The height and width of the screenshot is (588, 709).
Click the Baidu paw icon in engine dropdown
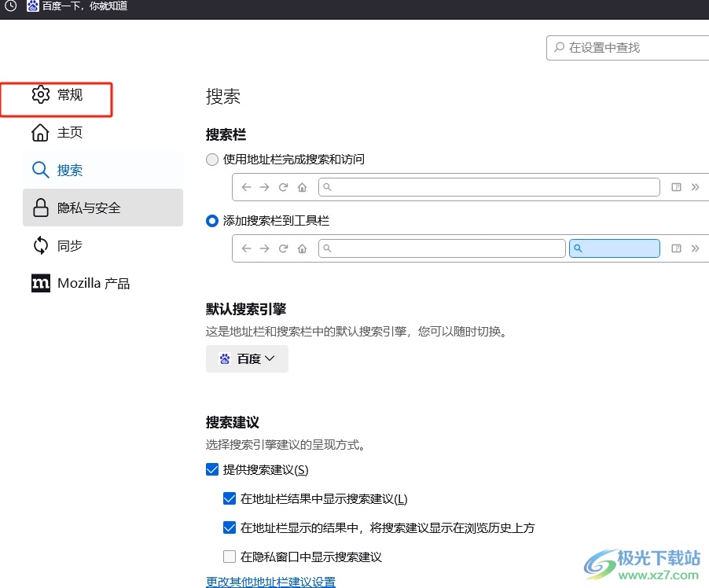(225, 358)
